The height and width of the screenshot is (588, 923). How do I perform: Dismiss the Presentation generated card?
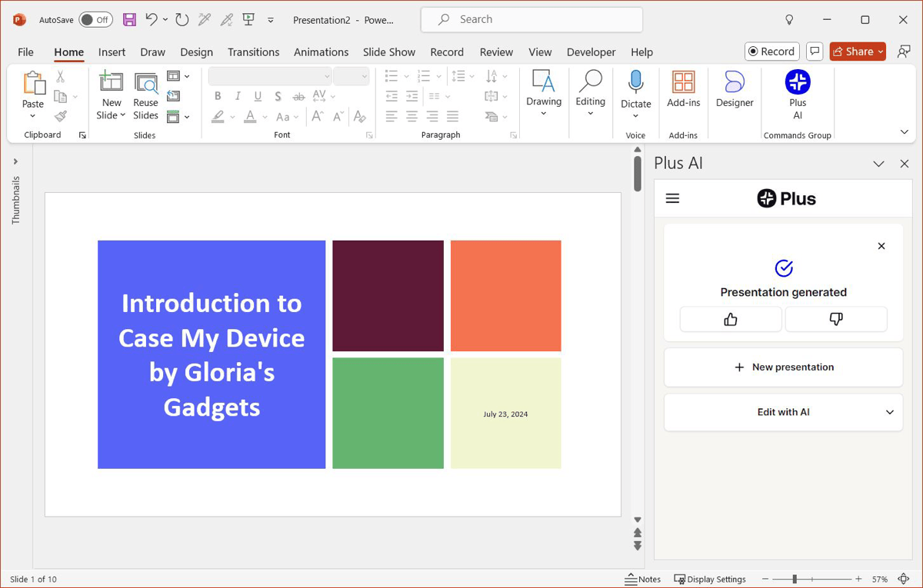pyautogui.click(x=881, y=246)
